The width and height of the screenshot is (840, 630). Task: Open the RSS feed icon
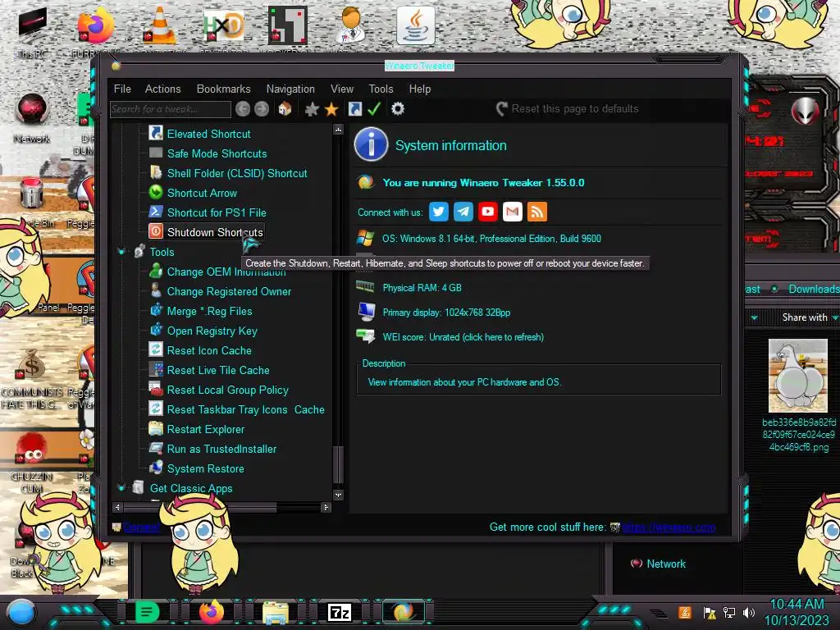click(x=536, y=212)
